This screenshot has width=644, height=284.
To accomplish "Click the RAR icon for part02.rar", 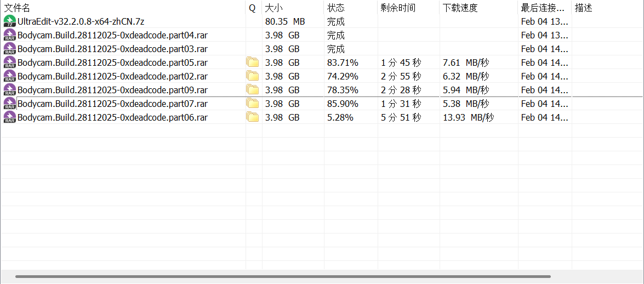I will coord(9,76).
